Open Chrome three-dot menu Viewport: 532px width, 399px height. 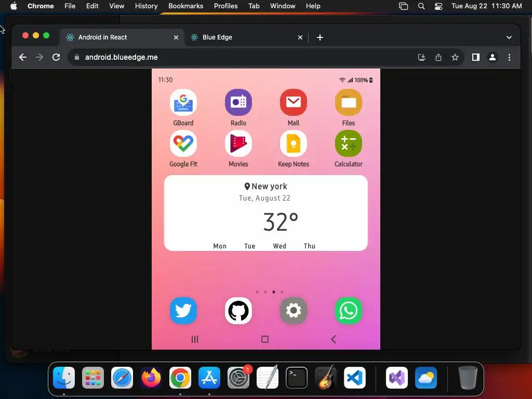tap(509, 57)
